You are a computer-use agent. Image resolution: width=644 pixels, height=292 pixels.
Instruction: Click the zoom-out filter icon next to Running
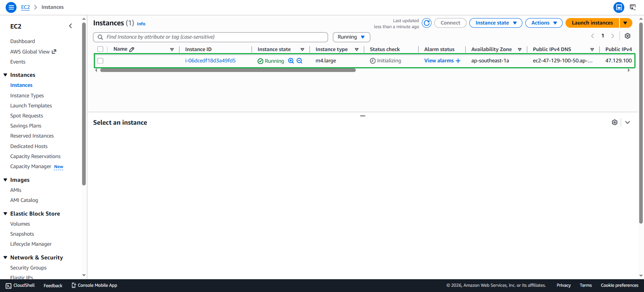tap(299, 61)
